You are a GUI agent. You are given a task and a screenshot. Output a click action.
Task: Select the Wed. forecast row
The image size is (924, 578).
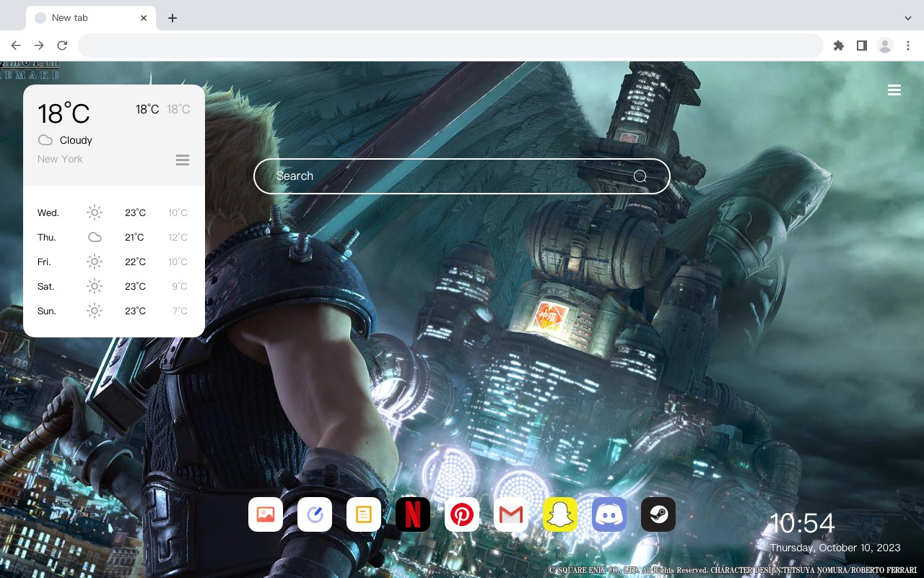114,212
